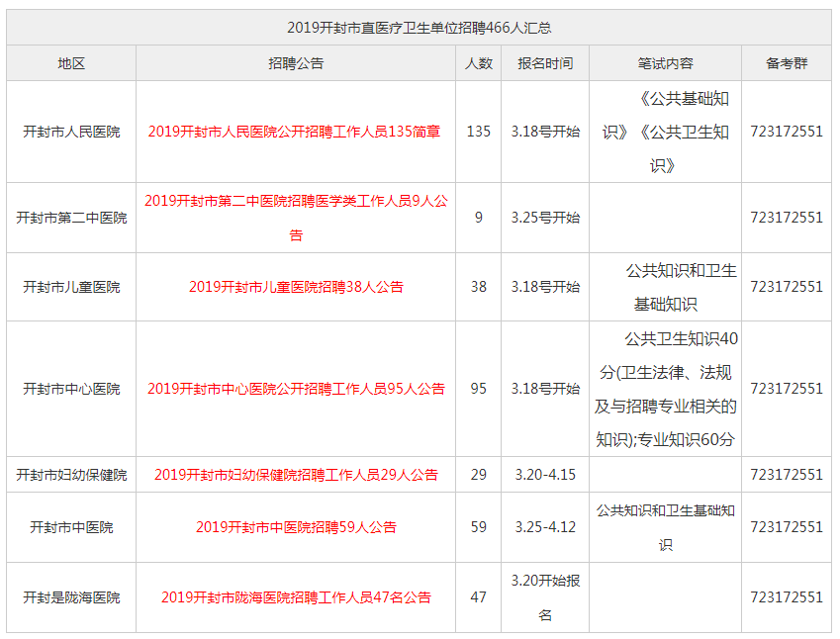840x639 pixels.
Task: Click the table title 2019开封市直医疗卫生单位招聘466人汇总
Action: [x=419, y=28]
